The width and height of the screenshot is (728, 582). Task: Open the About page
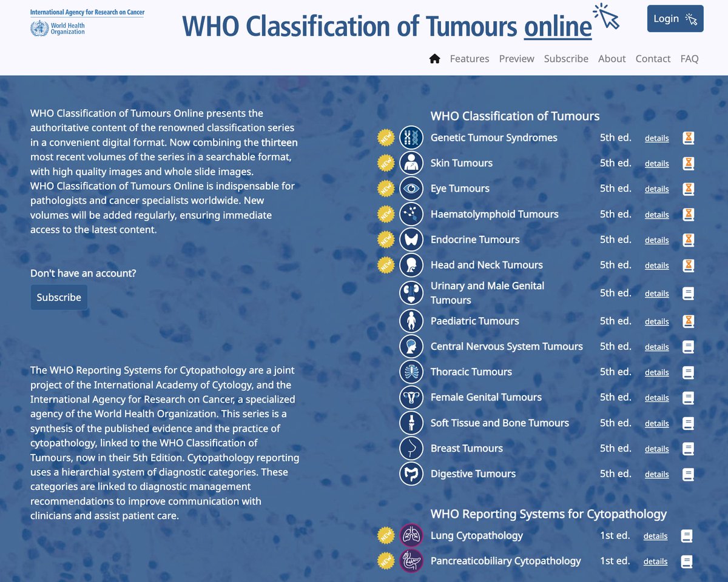612,59
